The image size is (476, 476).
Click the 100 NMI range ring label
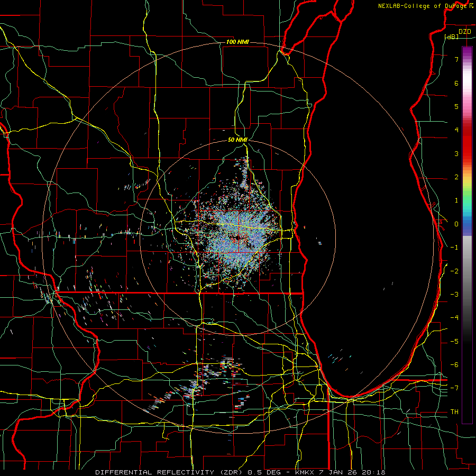(x=237, y=42)
